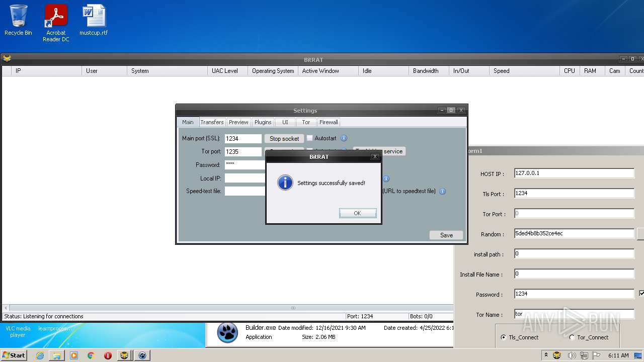Open the Preview settings tab
The height and width of the screenshot is (362, 644).
238,122
